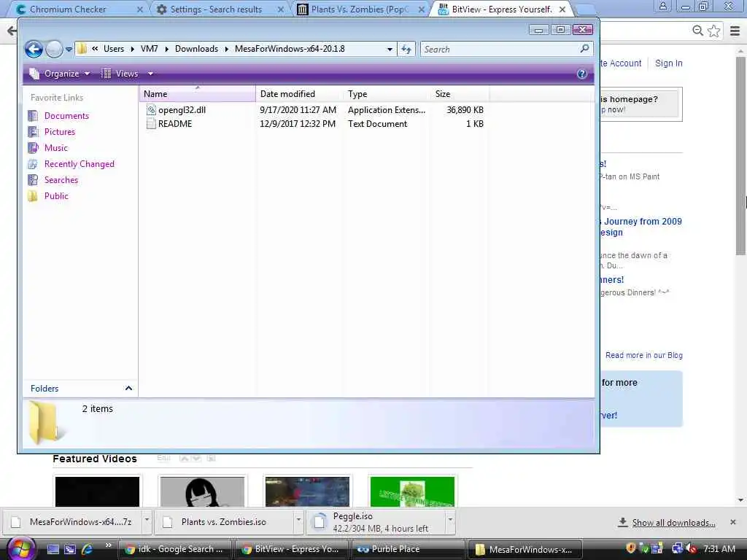Click the Views button
This screenshot has width=747, height=560.
(120, 74)
